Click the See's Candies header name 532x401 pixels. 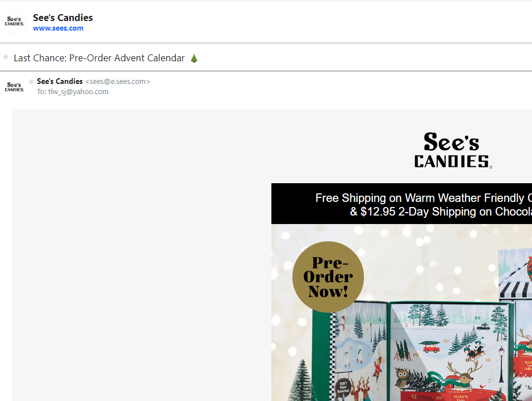click(x=63, y=18)
